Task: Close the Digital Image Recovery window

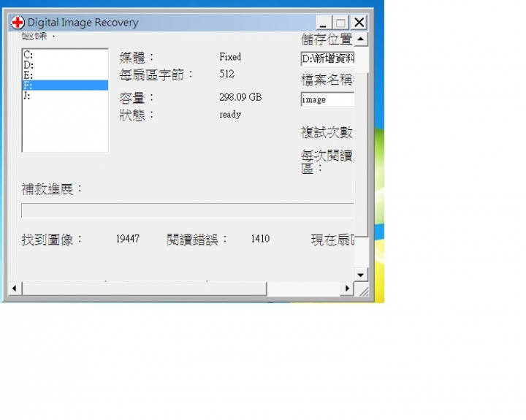Action: 359,23
